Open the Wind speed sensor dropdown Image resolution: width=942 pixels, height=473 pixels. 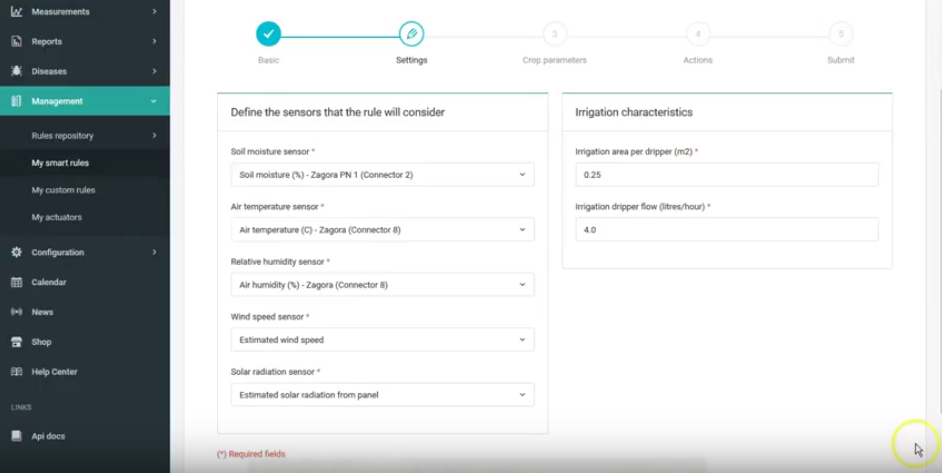pos(382,340)
